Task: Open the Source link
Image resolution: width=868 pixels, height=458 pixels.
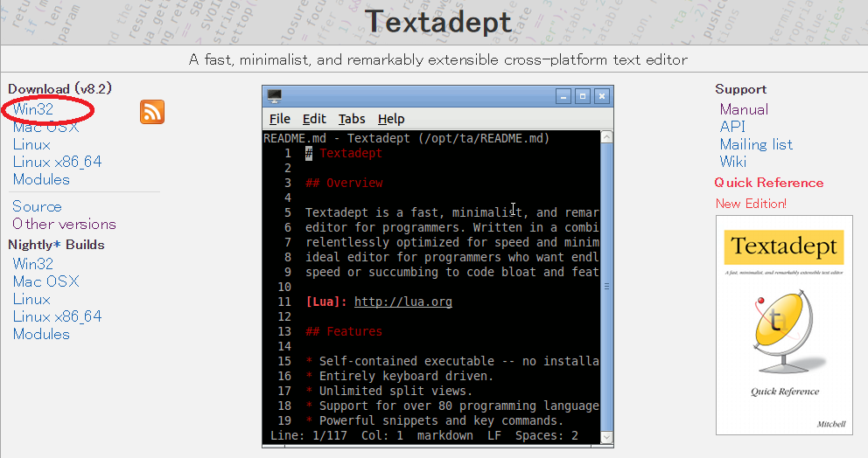Action: pos(37,206)
